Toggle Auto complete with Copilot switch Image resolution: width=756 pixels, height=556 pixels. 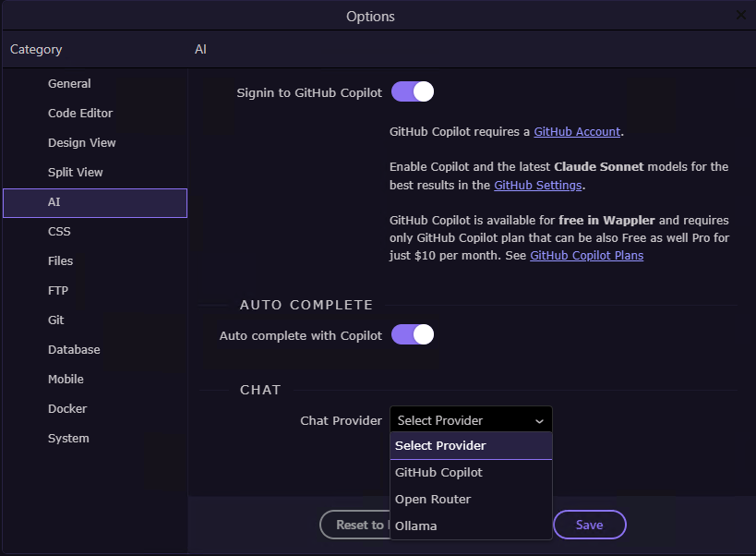coord(413,334)
